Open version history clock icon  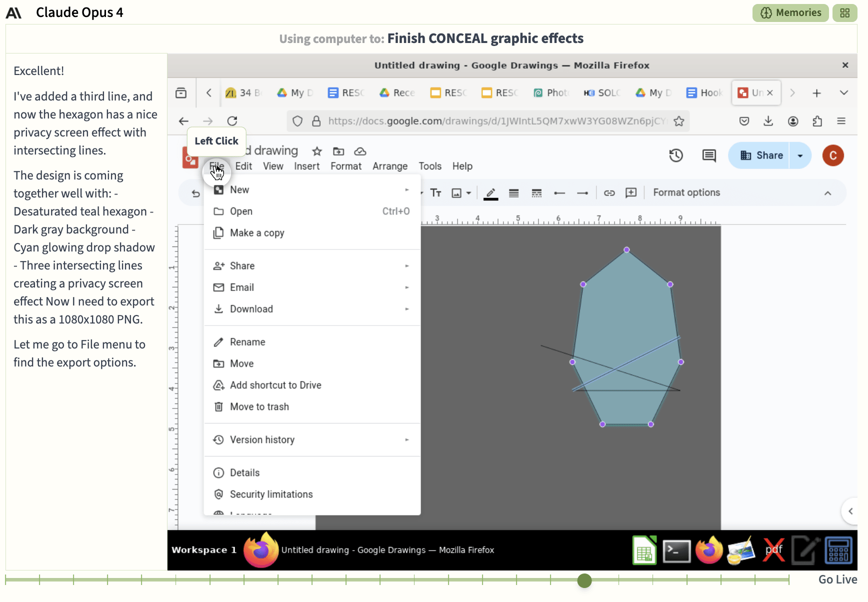675,155
